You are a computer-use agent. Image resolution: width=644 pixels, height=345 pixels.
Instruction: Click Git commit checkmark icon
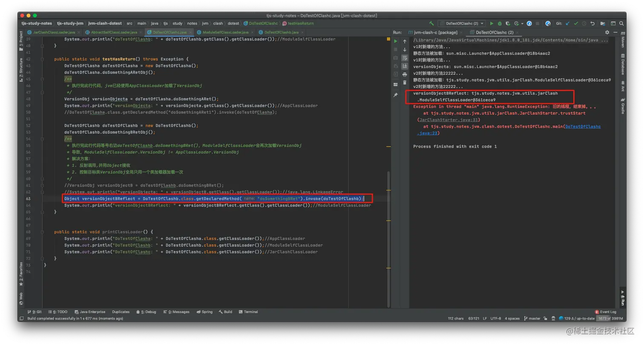point(576,23)
